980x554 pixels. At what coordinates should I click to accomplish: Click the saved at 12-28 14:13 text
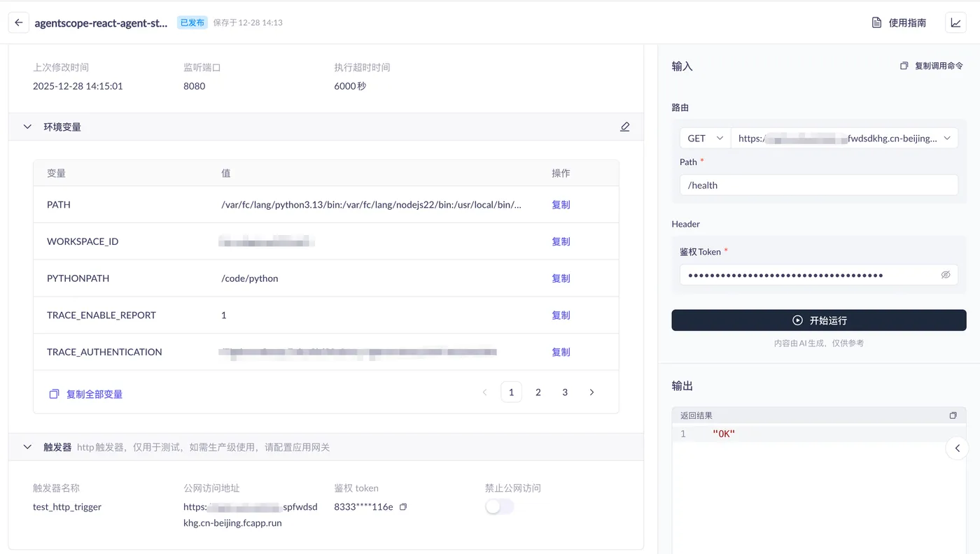248,22
